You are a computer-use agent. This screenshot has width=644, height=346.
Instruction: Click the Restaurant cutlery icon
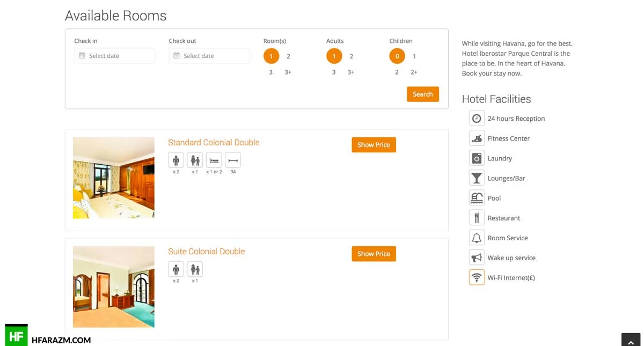click(x=477, y=218)
